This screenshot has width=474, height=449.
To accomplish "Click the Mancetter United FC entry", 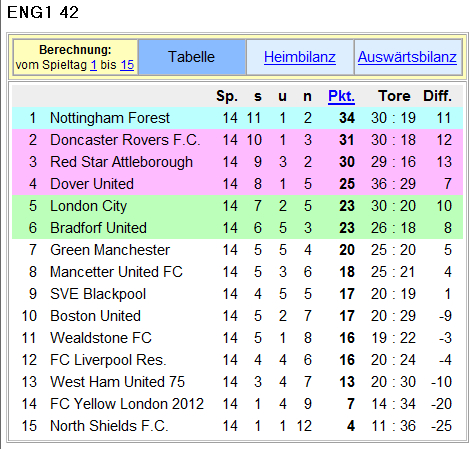I will click(x=117, y=272).
